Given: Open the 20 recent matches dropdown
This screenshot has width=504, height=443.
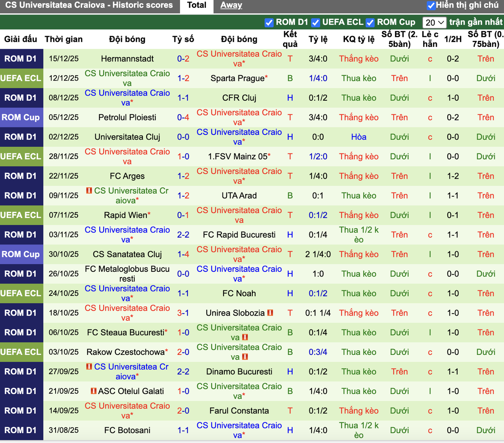Looking at the screenshot, I should coord(434,22).
